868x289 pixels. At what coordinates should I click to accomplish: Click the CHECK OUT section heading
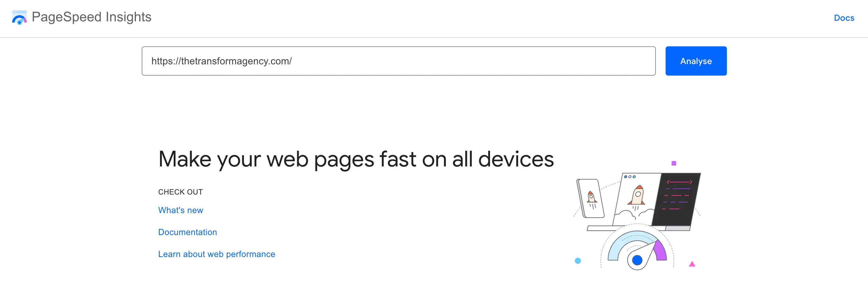pyautogui.click(x=180, y=192)
